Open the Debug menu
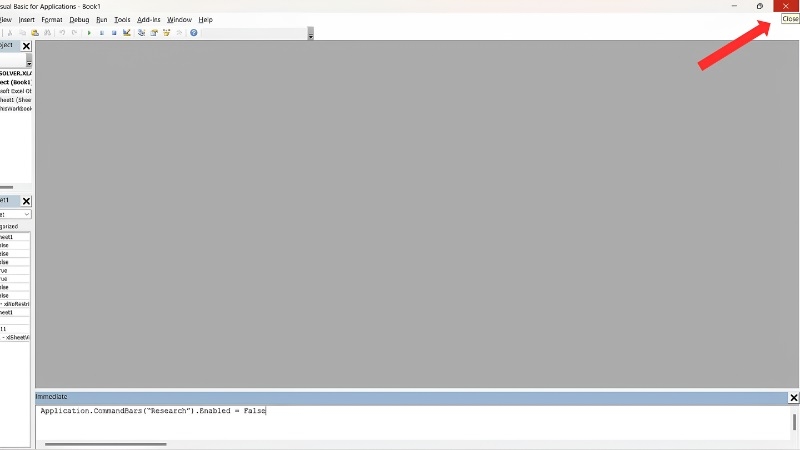This screenshot has height=450, width=800. click(x=79, y=20)
